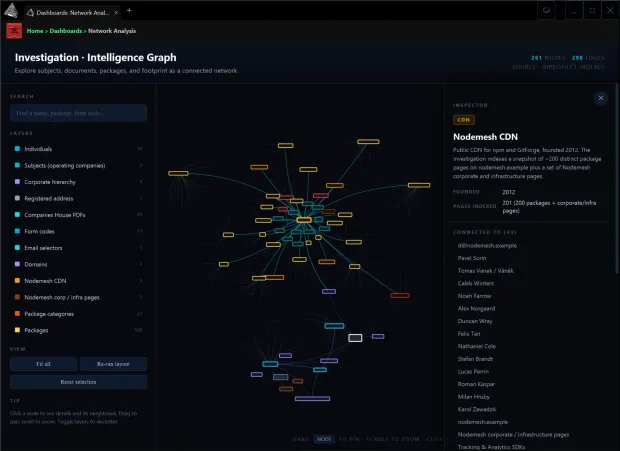
Task: Click the search field for names and packages
Action: (x=79, y=113)
